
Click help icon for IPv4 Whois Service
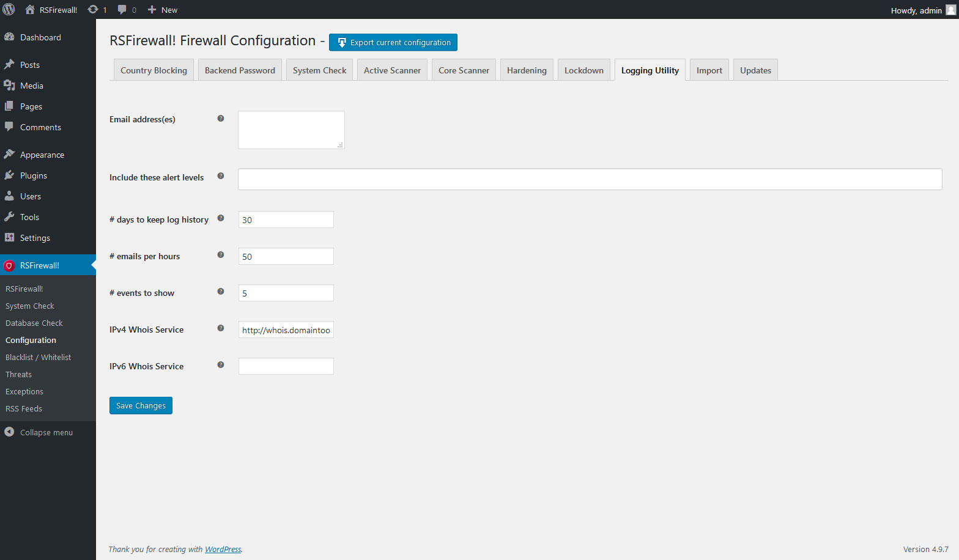pyautogui.click(x=221, y=328)
